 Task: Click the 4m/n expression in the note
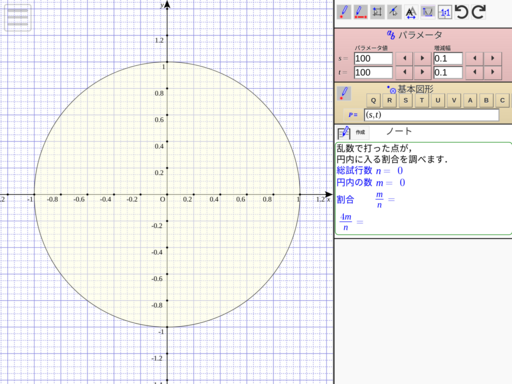(351, 222)
